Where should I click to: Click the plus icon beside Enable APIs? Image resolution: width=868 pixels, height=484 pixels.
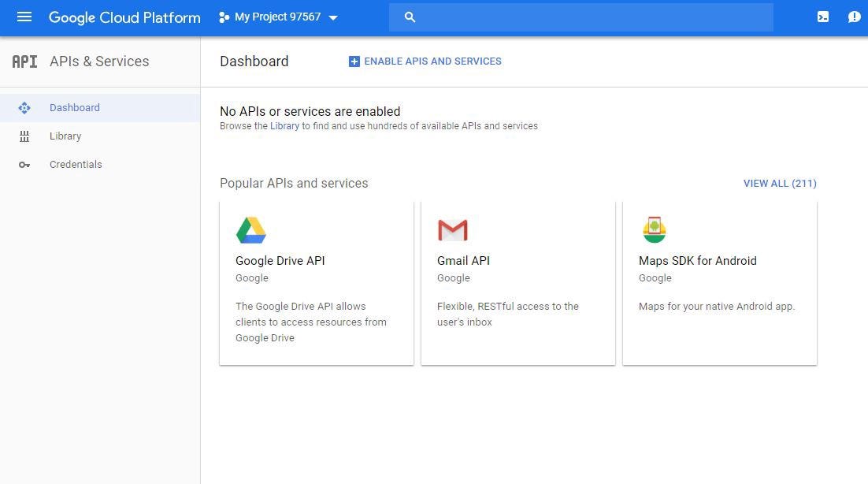pyautogui.click(x=354, y=61)
